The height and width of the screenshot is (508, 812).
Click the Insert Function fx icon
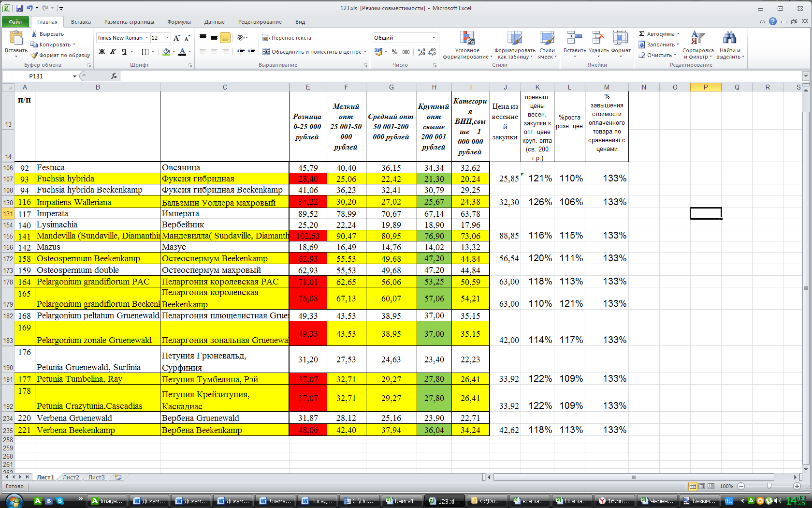(x=114, y=76)
